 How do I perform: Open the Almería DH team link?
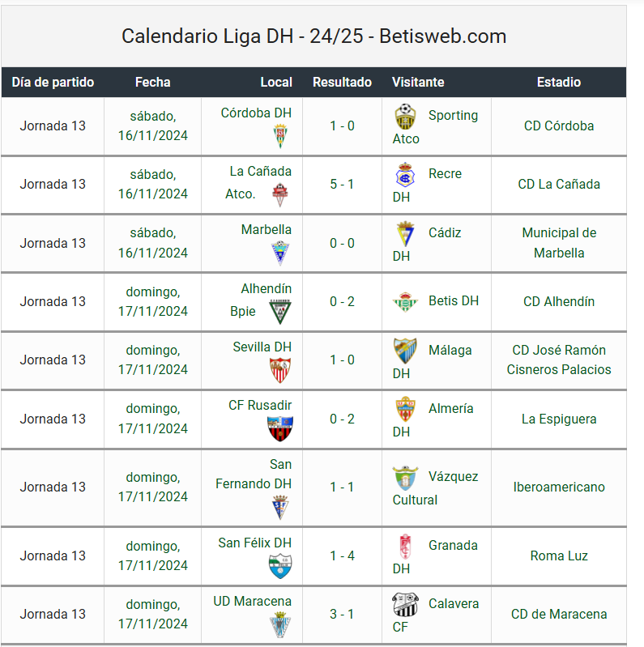coord(433,419)
